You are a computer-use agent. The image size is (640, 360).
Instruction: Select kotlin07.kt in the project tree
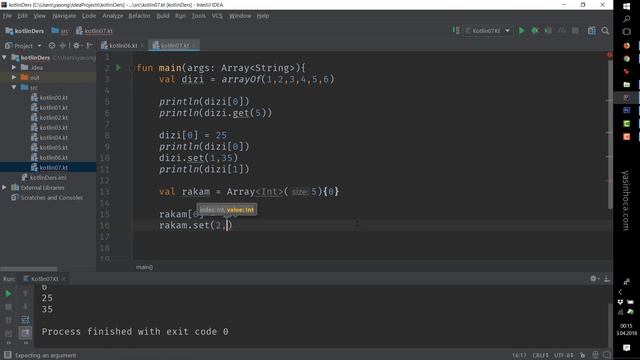pos(49,167)
